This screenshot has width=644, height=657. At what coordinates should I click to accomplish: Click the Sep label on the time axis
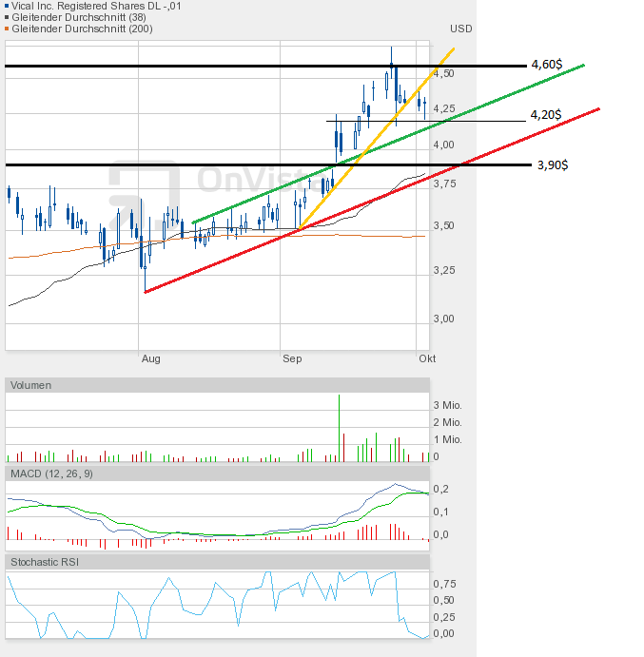(x=292, y=358)
